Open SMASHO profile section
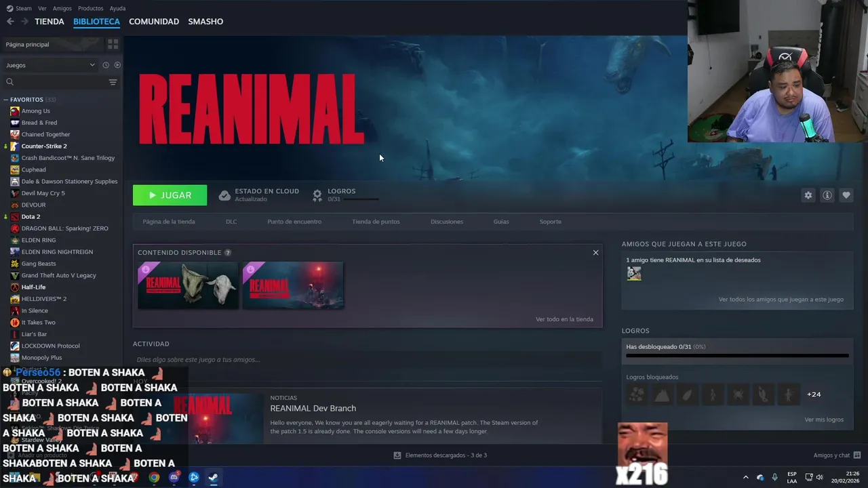The image size is (868, 488). (x=205, y=22)
